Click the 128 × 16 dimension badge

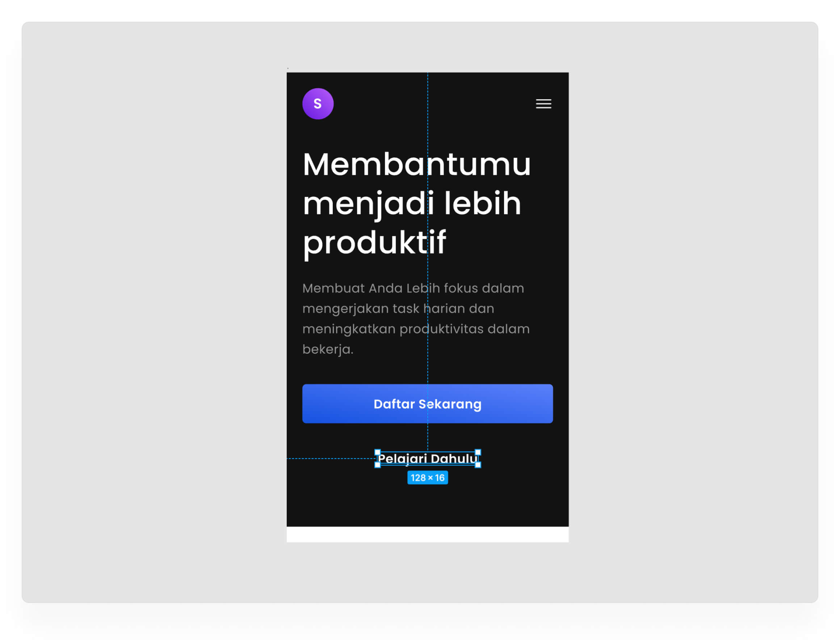(x=428, y=478)
